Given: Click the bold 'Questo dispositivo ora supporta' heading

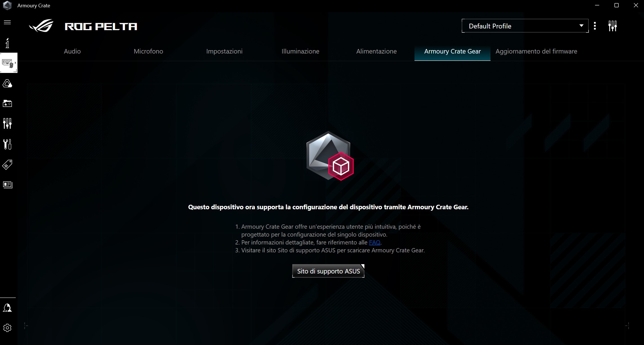Looking at the screenshot, I should [x=328, y=207].
